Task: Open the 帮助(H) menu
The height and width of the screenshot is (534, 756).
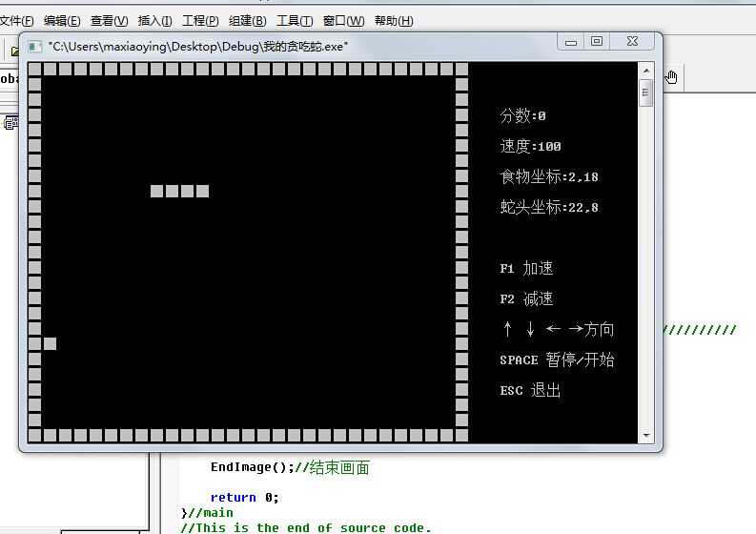Action: pyautogui.click(x=394, y=21)
